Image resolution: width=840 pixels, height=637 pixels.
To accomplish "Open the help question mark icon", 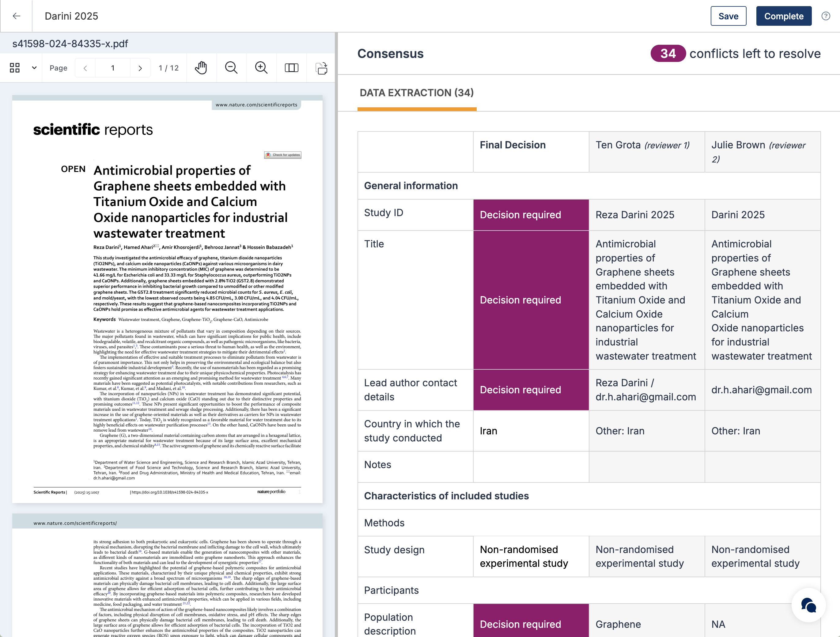I will [826, 16].
